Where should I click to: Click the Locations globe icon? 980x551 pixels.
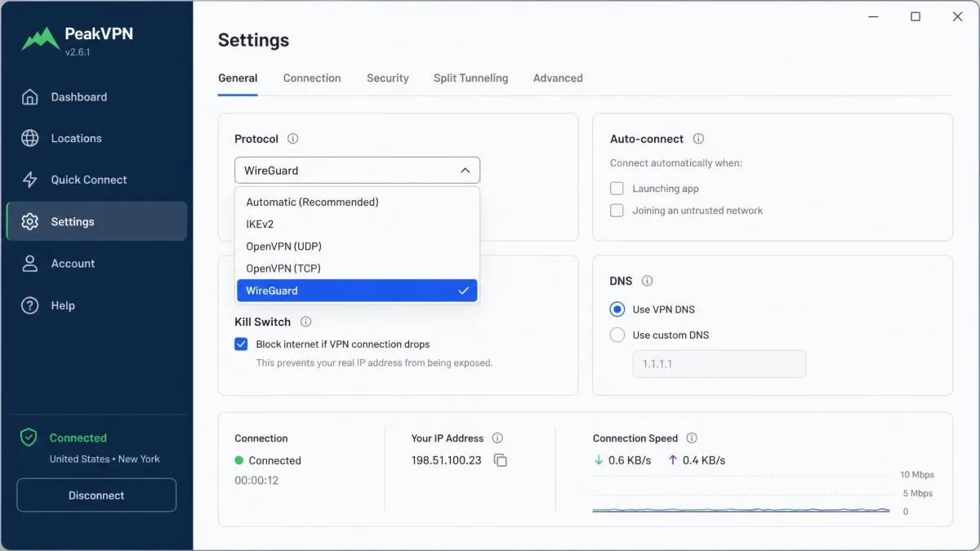(30, 139)
